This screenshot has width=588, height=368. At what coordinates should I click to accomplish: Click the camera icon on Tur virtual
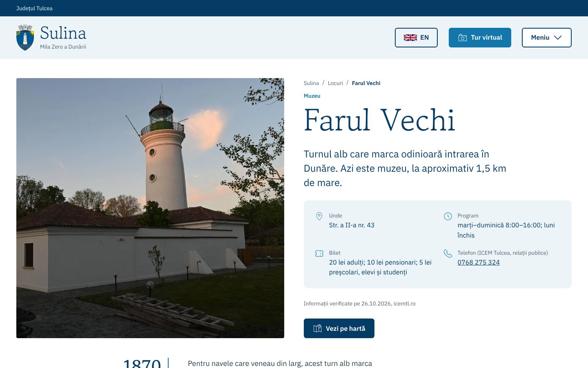462,38
